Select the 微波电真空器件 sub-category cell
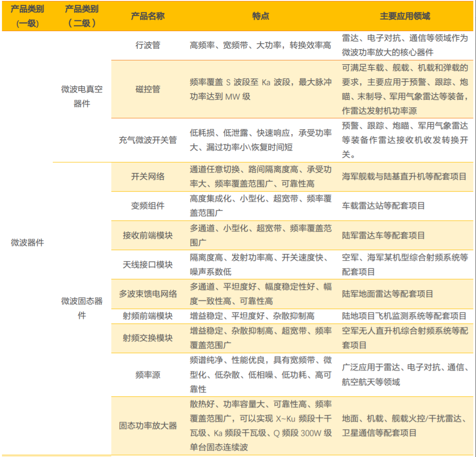This screenshot has width=476, height=457. (x=81, y=96)
